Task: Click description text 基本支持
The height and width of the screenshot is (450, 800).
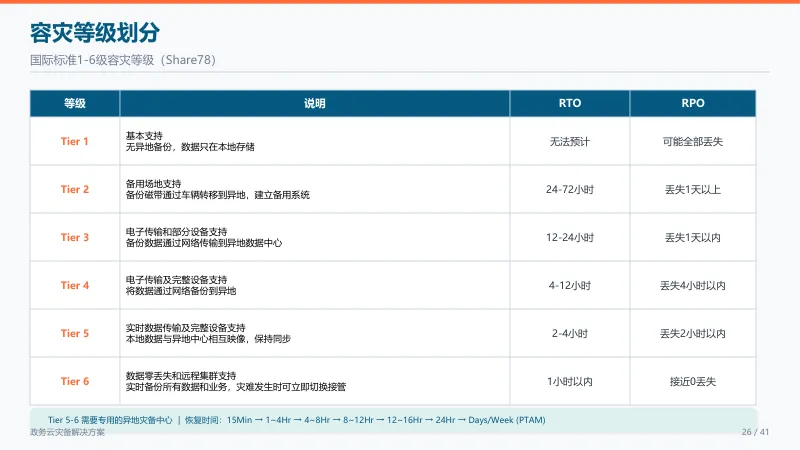Action: click(144, 136)
